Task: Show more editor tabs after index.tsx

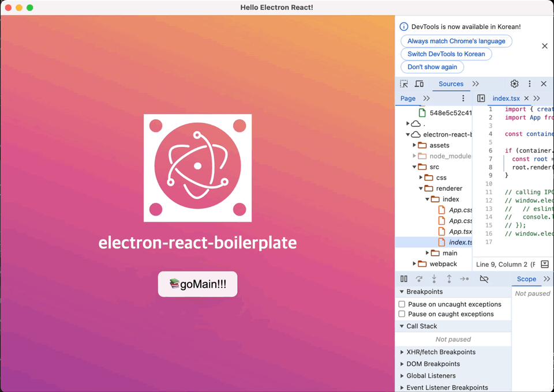Action: pyautogui.click(x=537, y=98)
